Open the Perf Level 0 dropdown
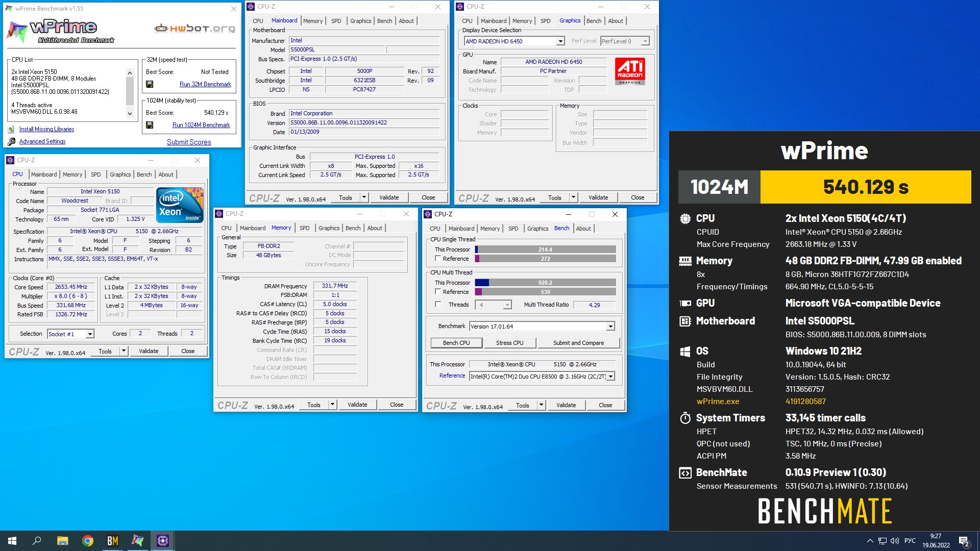The width and height of the screenshot is (980, 551). coord(645,41)
